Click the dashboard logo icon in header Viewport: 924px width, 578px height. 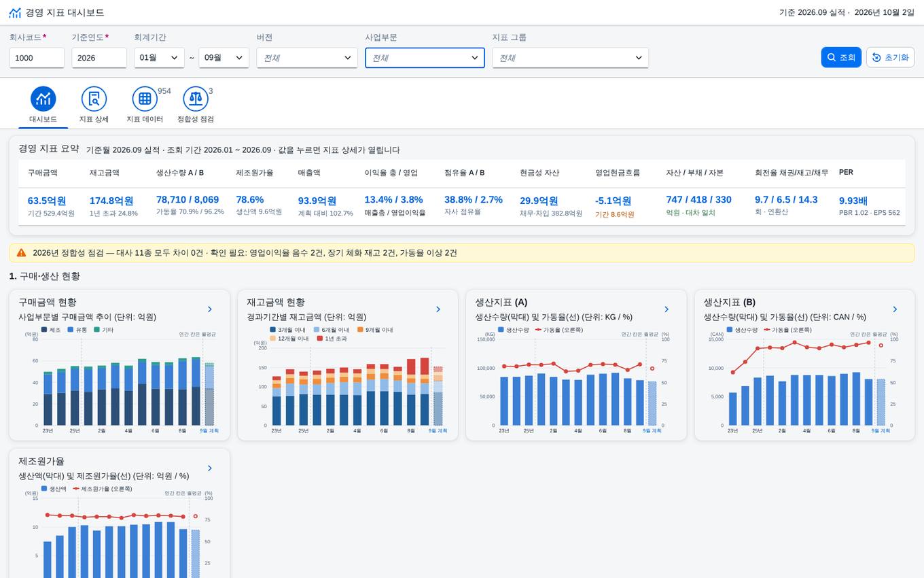click(15, 13)
